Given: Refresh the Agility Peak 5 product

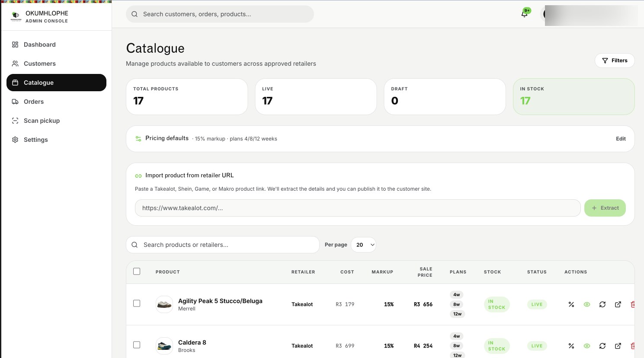Looking at the screenshot, I should [x=602, y=304].
